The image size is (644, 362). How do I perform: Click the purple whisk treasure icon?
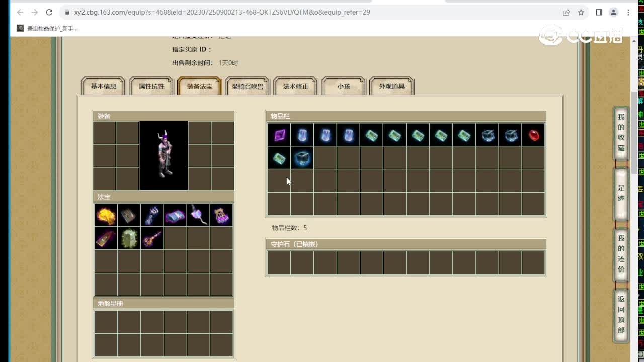pyautogui.click(x=198, y=215)
